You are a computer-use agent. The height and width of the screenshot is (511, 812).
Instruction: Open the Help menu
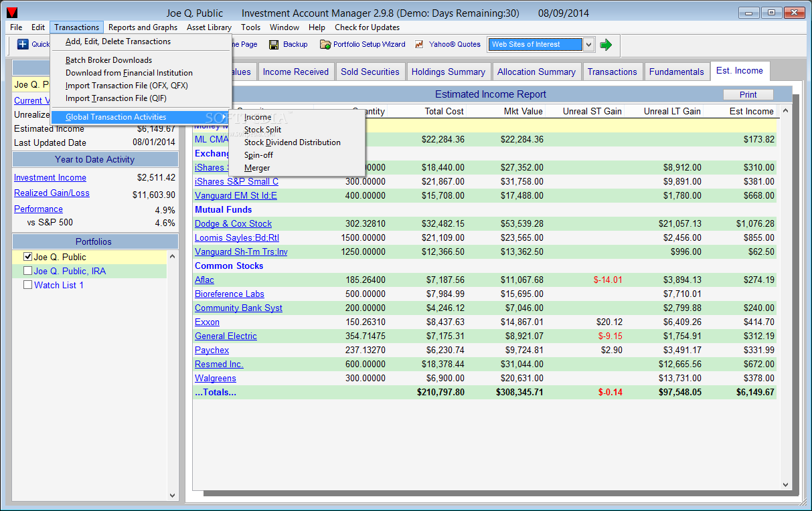(317, 27)
